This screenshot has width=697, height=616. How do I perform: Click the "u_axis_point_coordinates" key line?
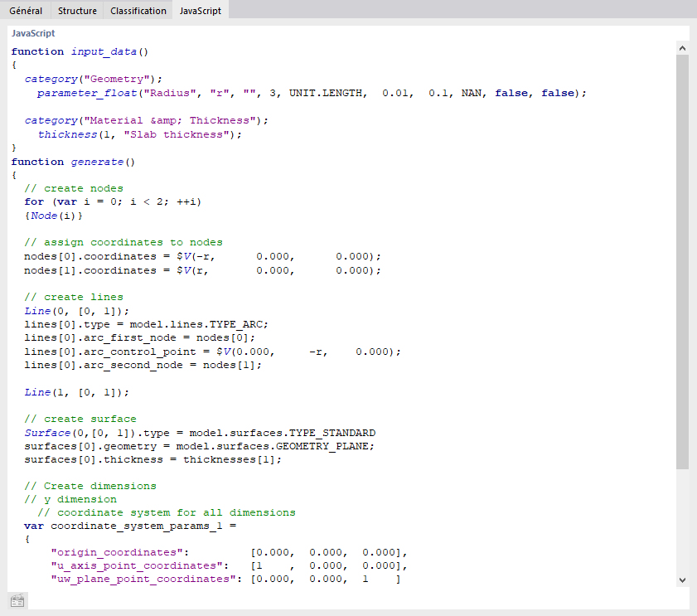(229, 565)
